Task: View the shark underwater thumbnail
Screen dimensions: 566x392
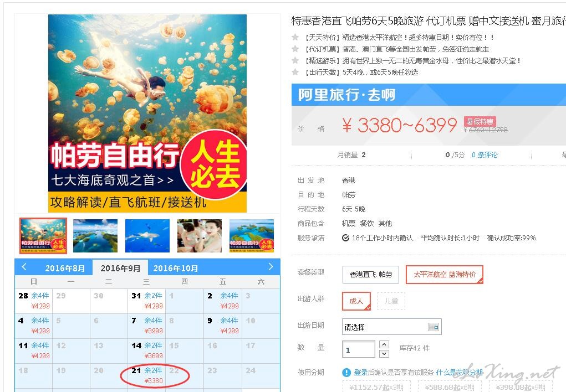Action: click(147, 236)
